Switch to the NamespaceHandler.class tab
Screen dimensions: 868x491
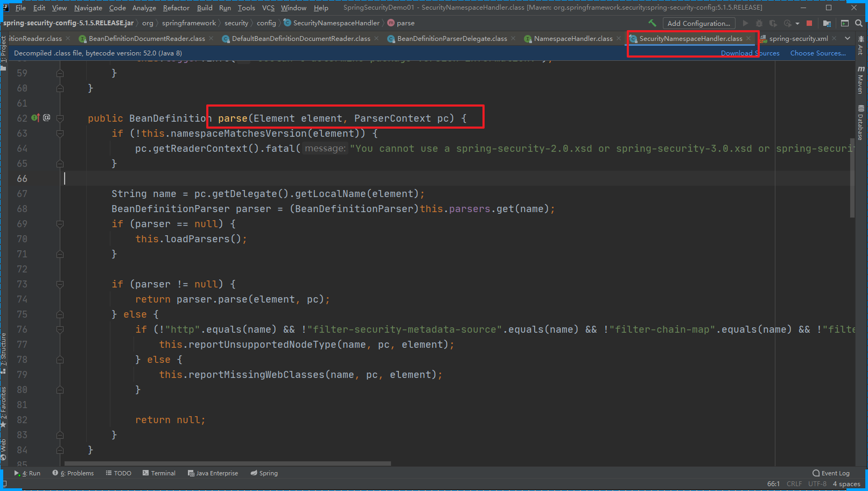click(x=573, y=39)
